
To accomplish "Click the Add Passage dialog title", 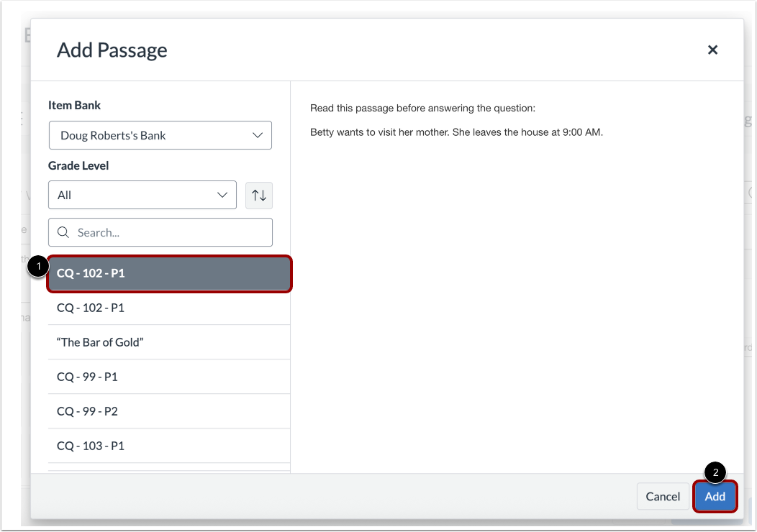I will pyautogui.click(x=112, y=50).
